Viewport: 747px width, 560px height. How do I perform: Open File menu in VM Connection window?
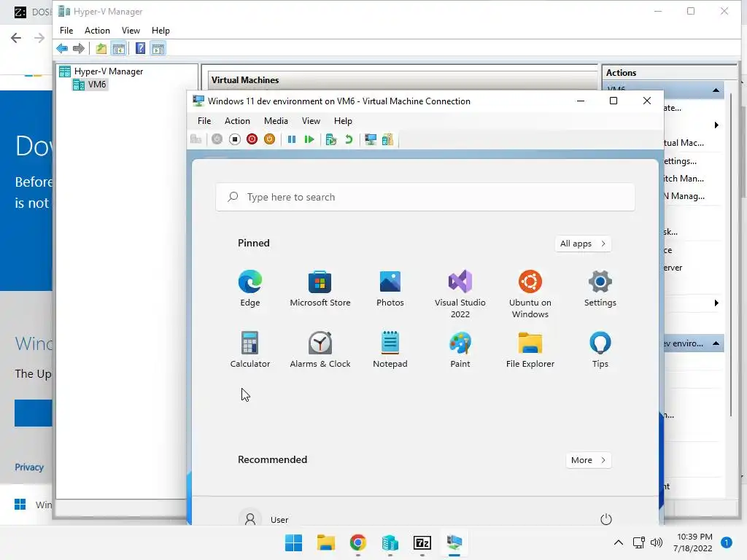click(x=204, y=121)
